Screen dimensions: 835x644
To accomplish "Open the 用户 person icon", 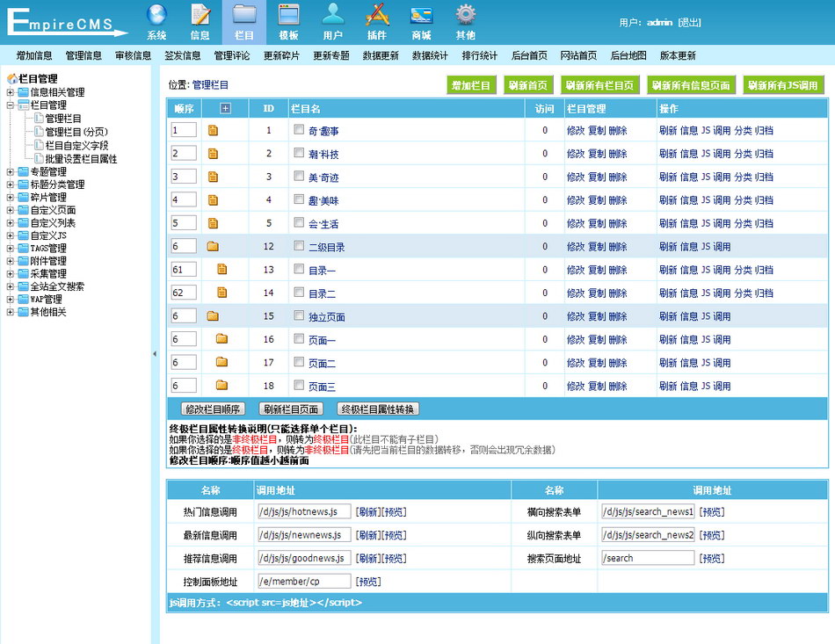I will point(333,15).
